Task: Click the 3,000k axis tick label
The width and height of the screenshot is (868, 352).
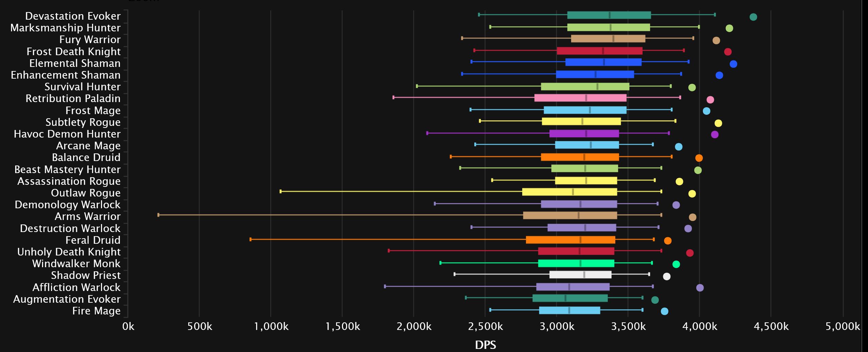Action: [557, 326]
